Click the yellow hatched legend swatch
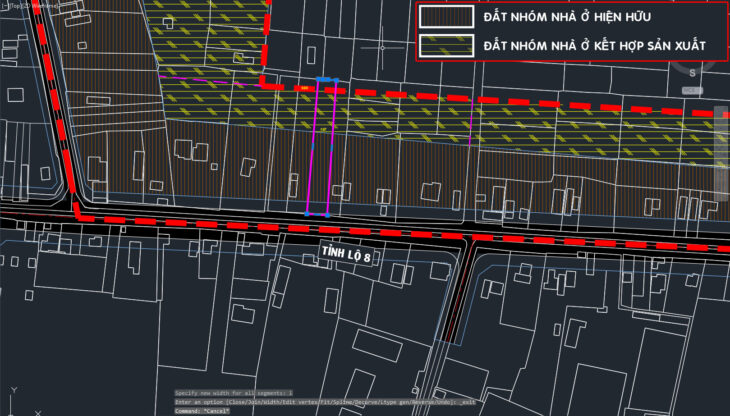 (445, 46)
